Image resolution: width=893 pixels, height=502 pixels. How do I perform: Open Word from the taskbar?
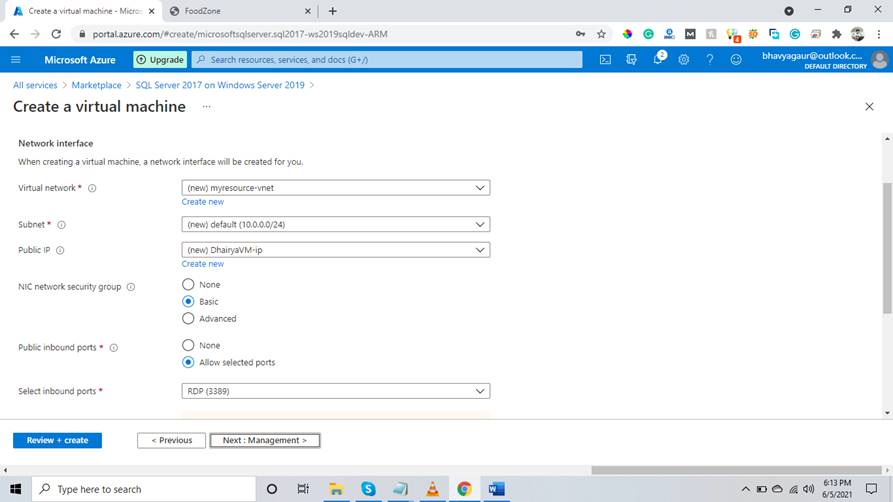coord(496,489)
